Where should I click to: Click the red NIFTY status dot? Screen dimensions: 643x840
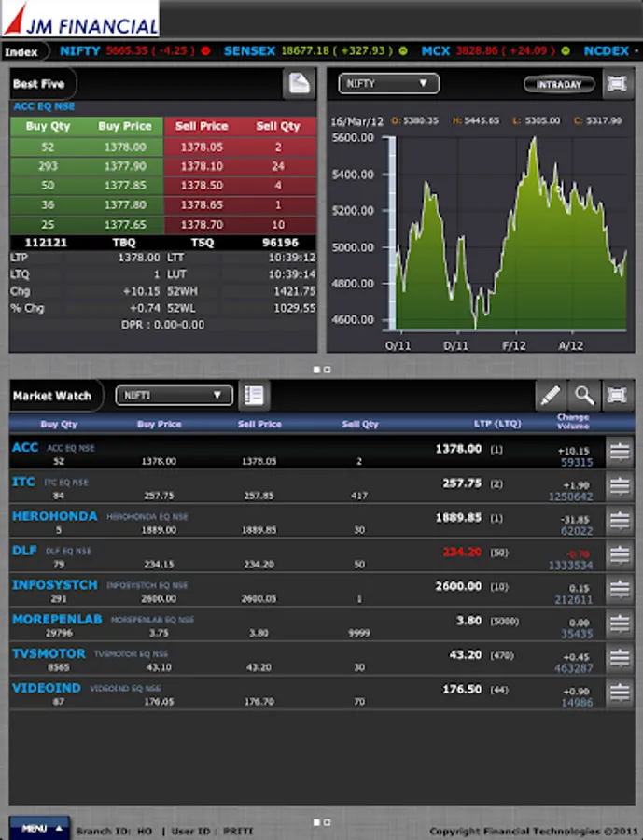coord(205,51)
